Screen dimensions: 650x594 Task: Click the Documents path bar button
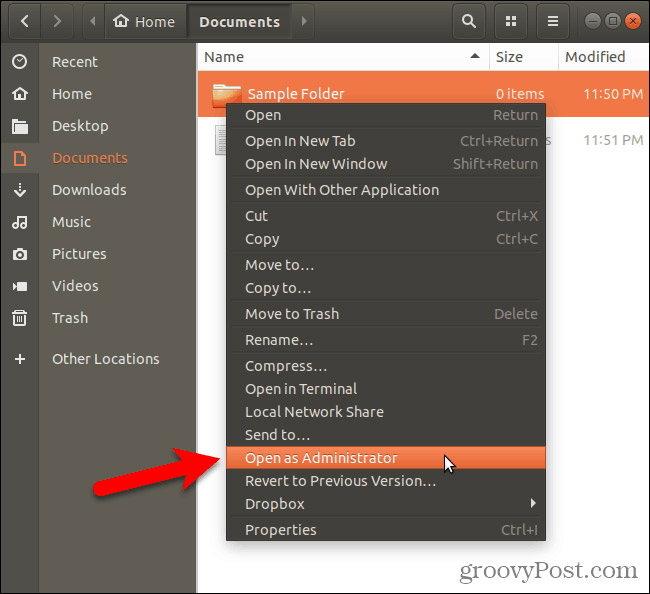(239, 21)
